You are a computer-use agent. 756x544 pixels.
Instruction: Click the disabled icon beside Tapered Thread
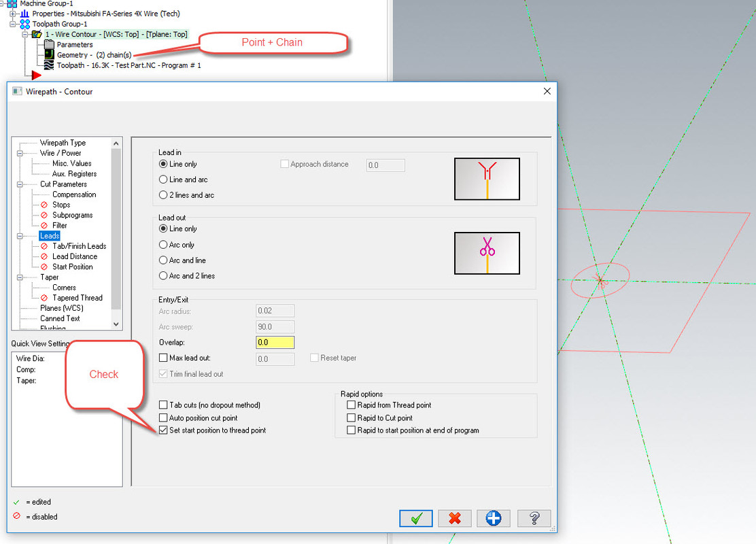44,298
